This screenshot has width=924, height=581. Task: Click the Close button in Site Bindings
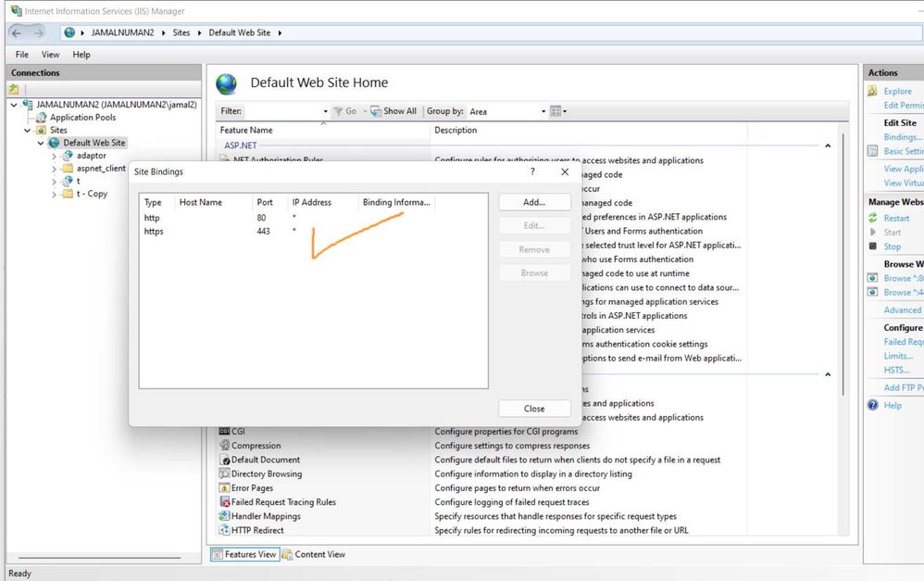(x=534, y=408)
